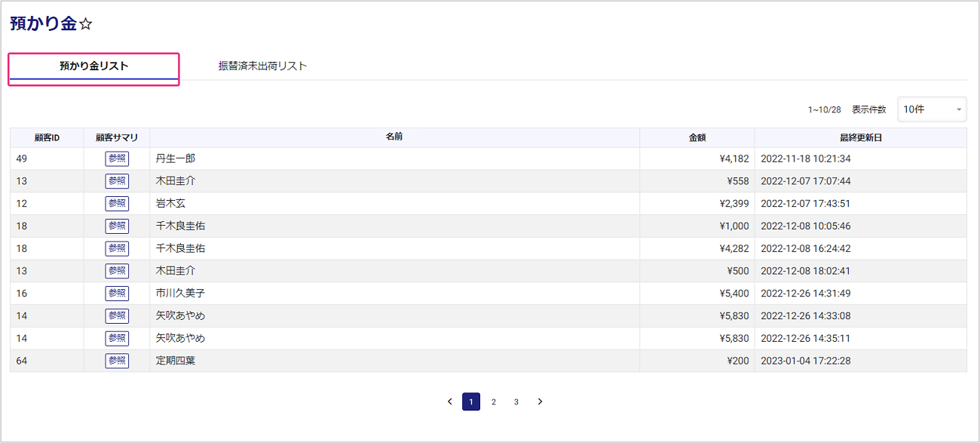Click the 顧客ID column header
This screenshot has height=443, width=980.
tap(47, 138)
